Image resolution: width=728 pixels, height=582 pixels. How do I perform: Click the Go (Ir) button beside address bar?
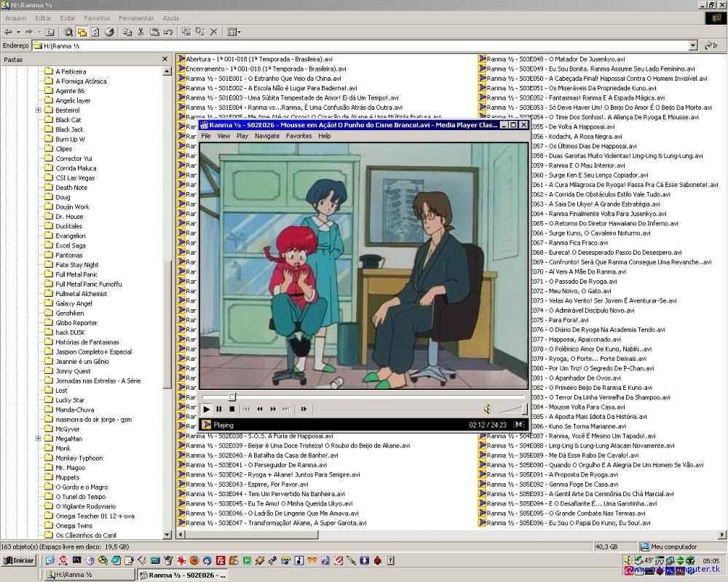(711, 46)
